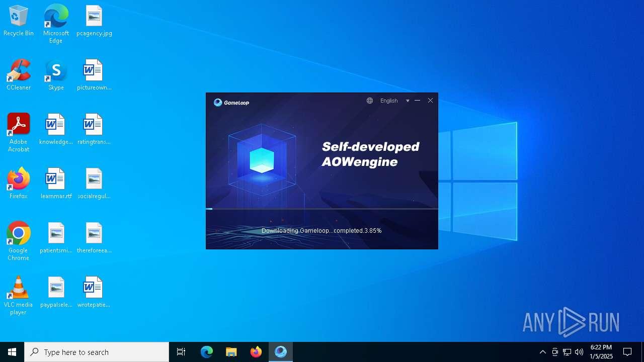Open Firefox from the taskbar
The image size is (644, 362).
(x=256, y=352)
